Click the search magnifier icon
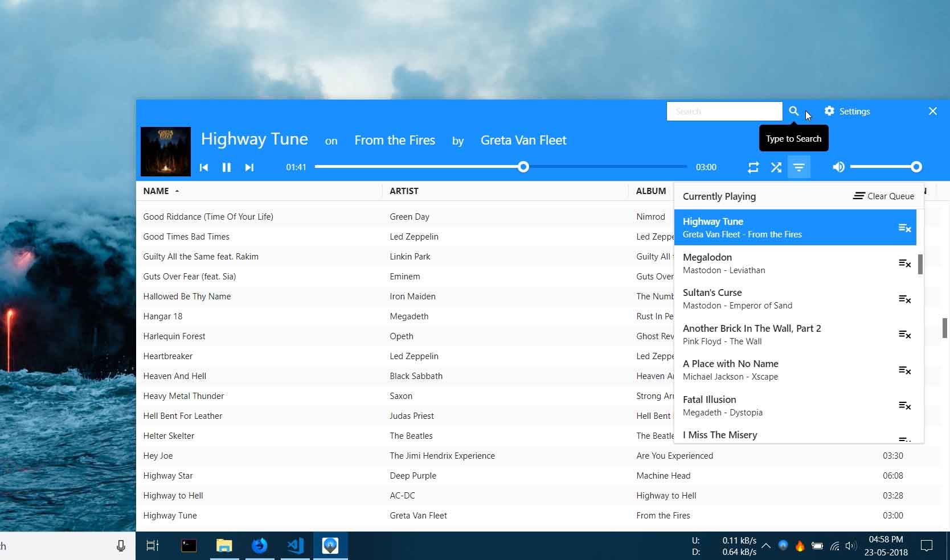Screen dimensions: 950x560 [793, 112]
